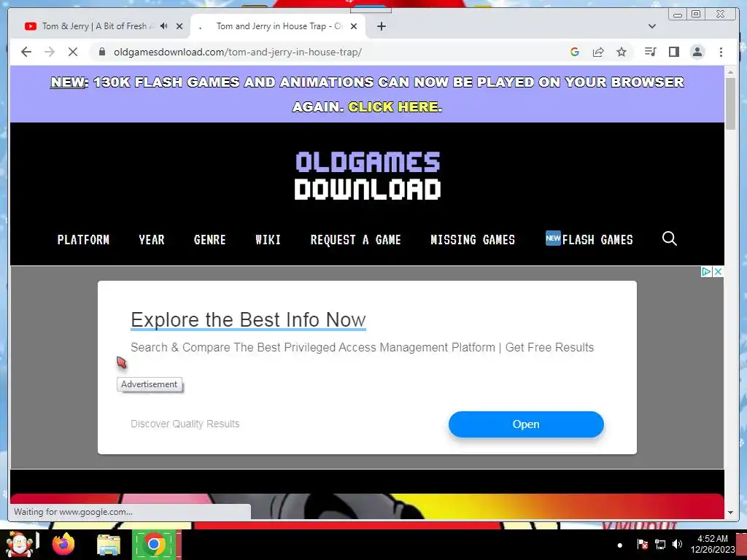The width and height of the screenshot is (747, 560).
Task: Click the network tray icon
Action: coord(659,544)
